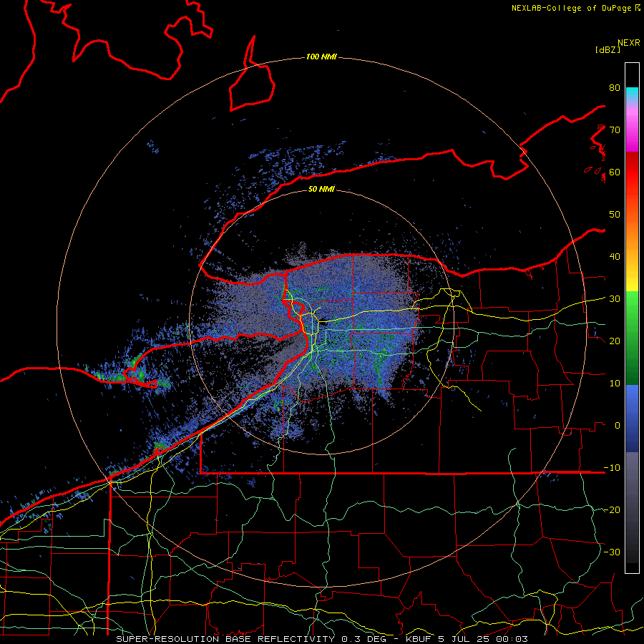Click the 40 dBZ tick label
This screenshot has width=644, height=644.
click(615, 257)
